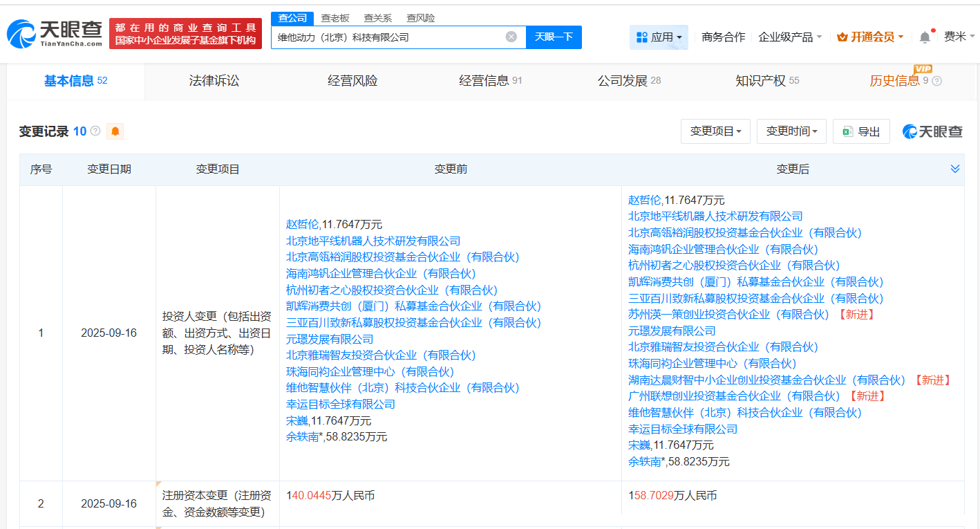Screen dimensions: 980x529
Task: Switch to the 经营信息 tab
Action: pyautogui.click(x=484, y=81)
